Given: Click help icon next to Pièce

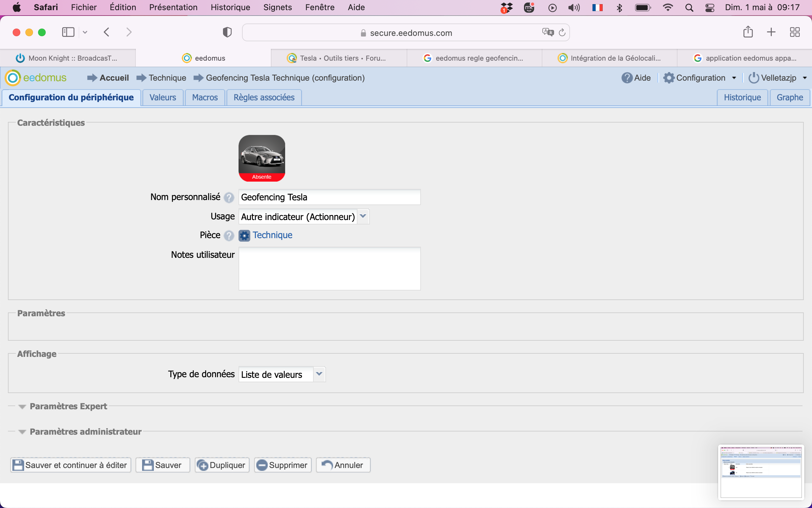Looking at the screenshot, I should [229, 236].
